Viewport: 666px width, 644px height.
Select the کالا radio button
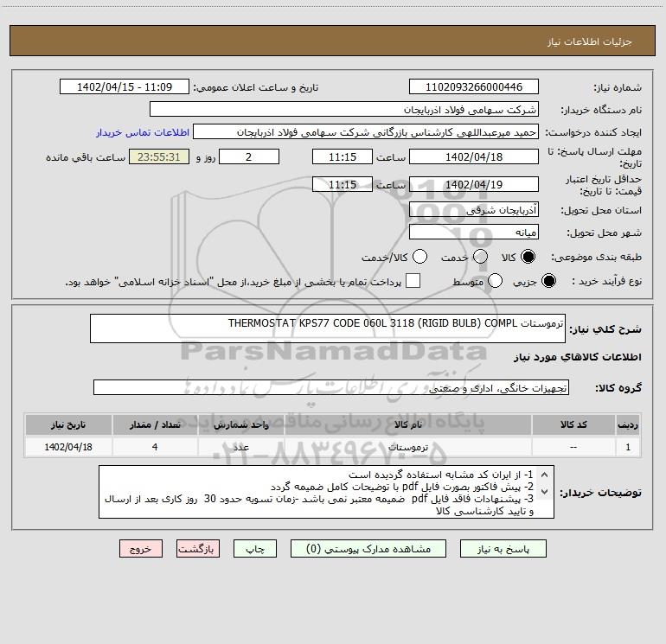(528, 258)
